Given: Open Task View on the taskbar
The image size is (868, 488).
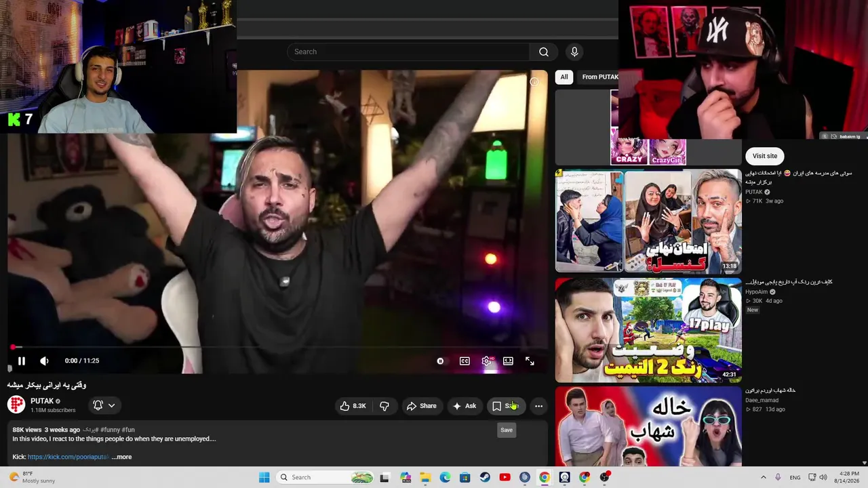Looking at the screenshot, I should (384, 477).
